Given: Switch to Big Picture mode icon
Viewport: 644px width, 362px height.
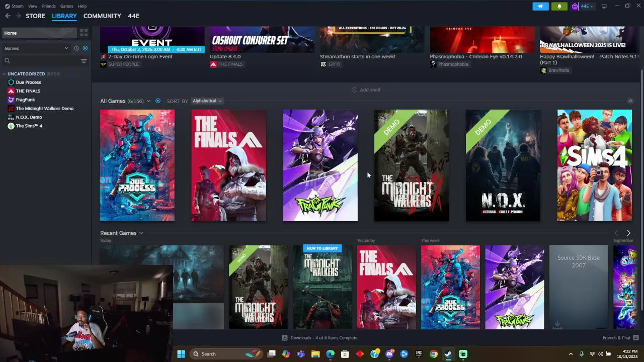Looking at the screenshot, I should (x=604, y=6).
